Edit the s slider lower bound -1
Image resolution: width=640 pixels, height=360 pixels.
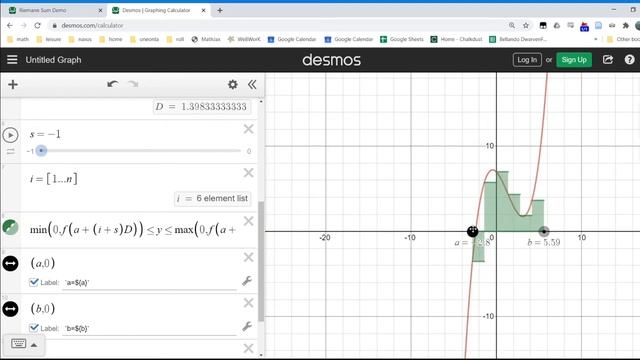(x=30, y=151)
